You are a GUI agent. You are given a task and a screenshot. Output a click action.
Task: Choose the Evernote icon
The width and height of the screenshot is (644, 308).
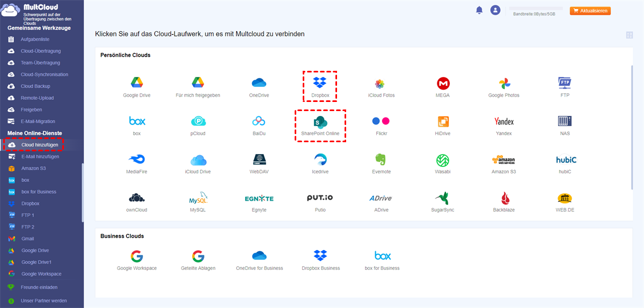point(382,159)
